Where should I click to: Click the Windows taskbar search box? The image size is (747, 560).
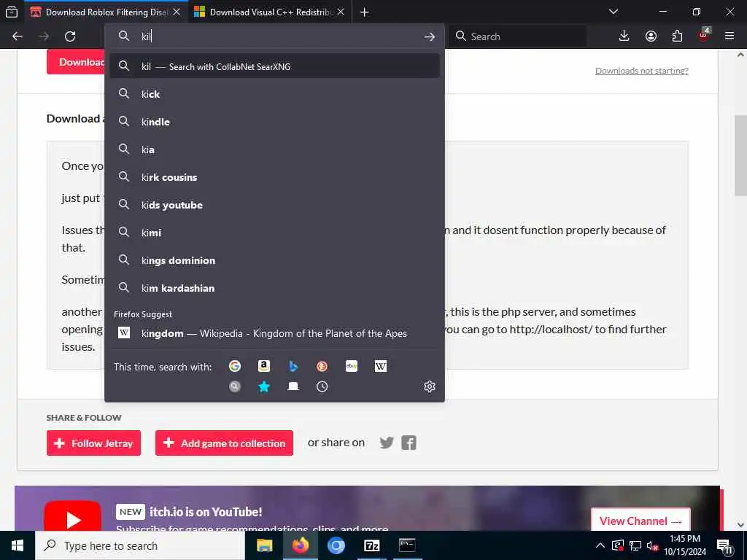(x=140, y=545)
